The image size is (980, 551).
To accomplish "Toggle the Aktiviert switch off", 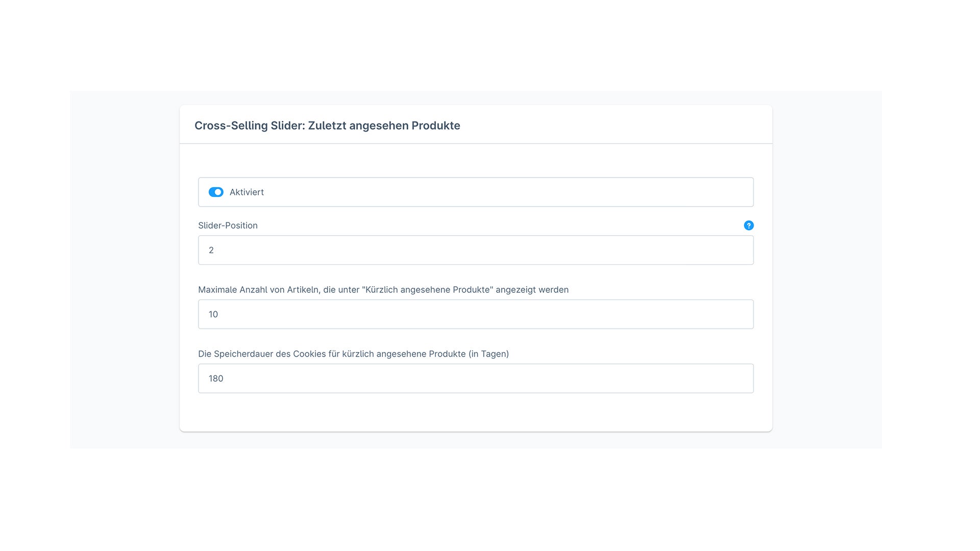I will [x=216, y=192].
